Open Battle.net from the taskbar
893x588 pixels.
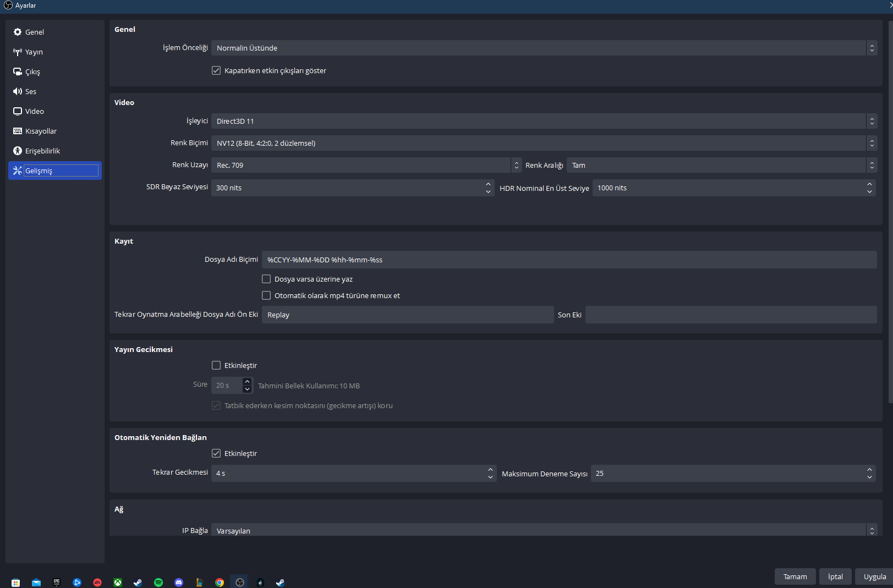point(77,582)
